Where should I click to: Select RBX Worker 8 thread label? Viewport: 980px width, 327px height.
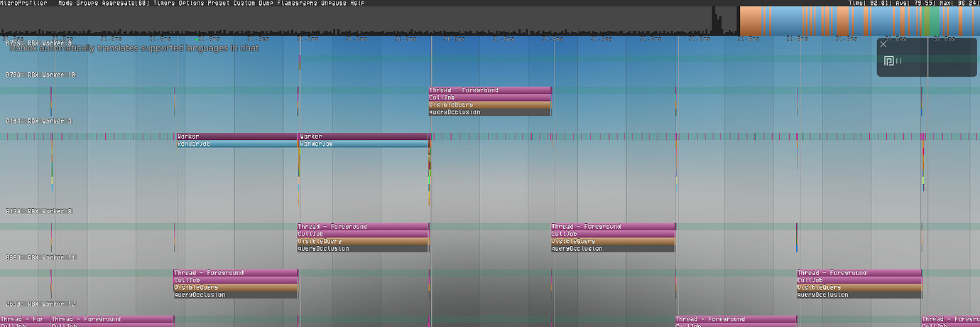pyautogui.click(x=38, y=211)
